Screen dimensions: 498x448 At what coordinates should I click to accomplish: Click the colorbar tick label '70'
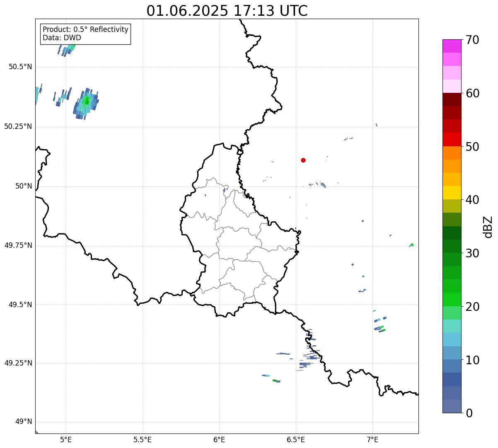pos(472,40)
